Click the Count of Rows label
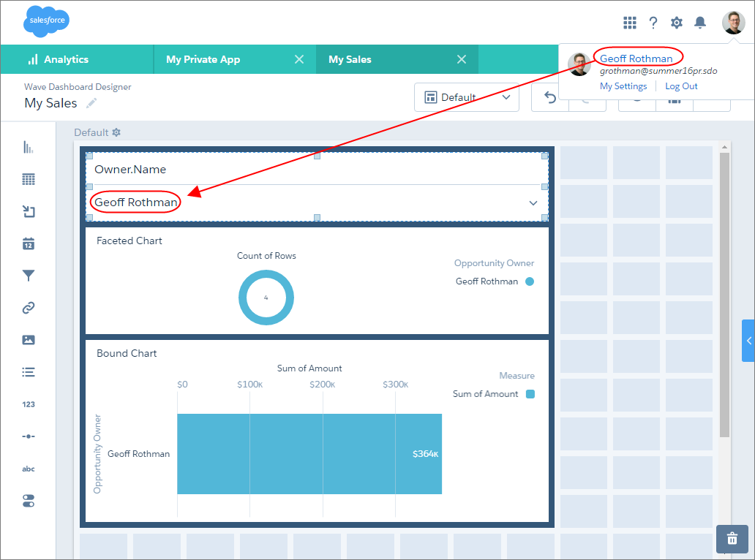 pos(266,256)
